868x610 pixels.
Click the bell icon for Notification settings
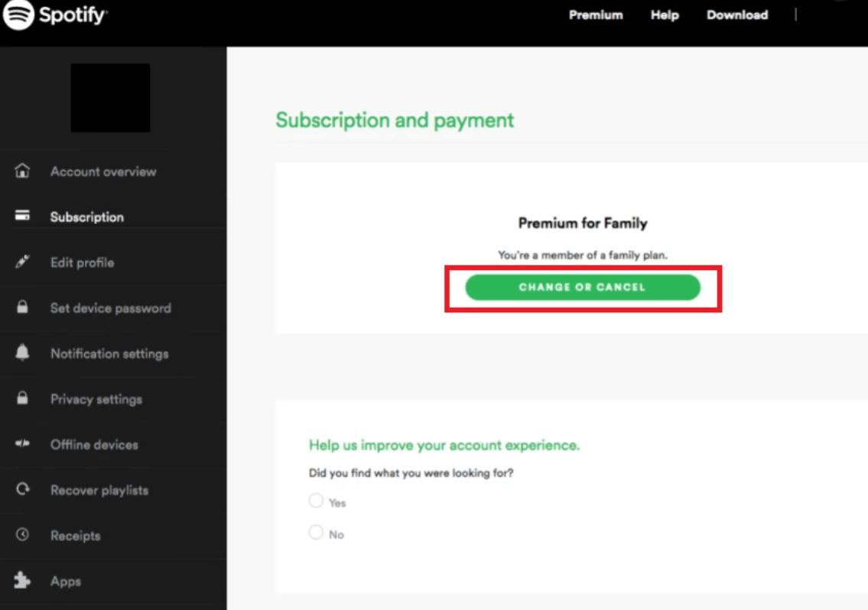tap(22, 352)
